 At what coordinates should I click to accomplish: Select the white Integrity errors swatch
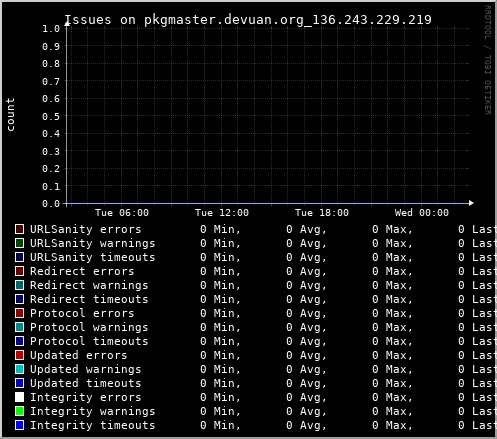19,397
